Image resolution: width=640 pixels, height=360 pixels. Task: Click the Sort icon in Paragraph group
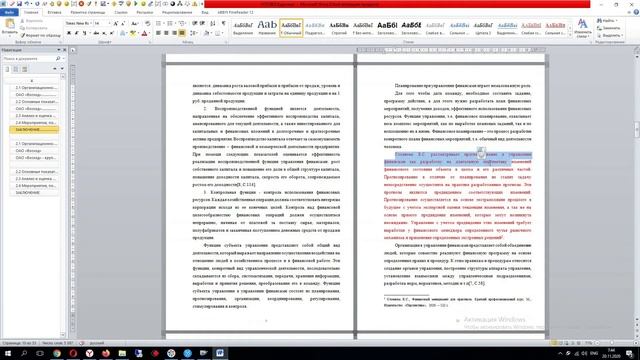click(x=213, y=24)
